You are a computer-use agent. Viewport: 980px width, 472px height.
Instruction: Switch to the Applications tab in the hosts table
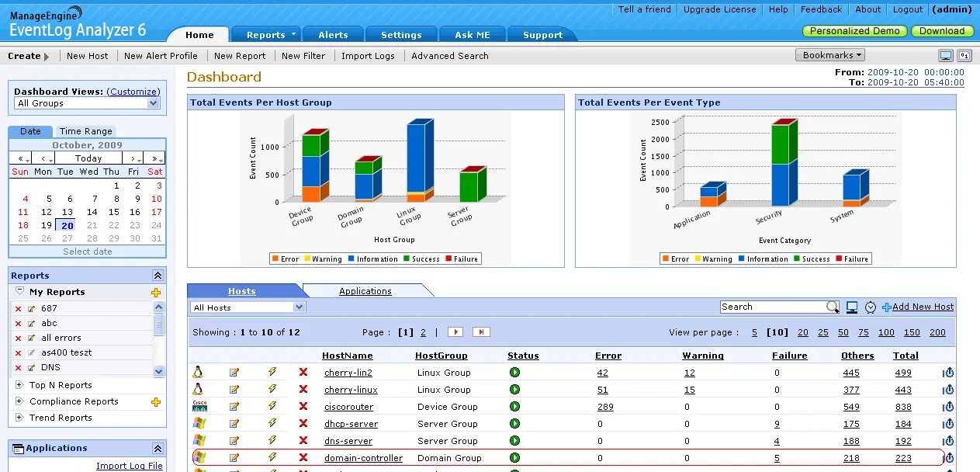click(365, 291)
